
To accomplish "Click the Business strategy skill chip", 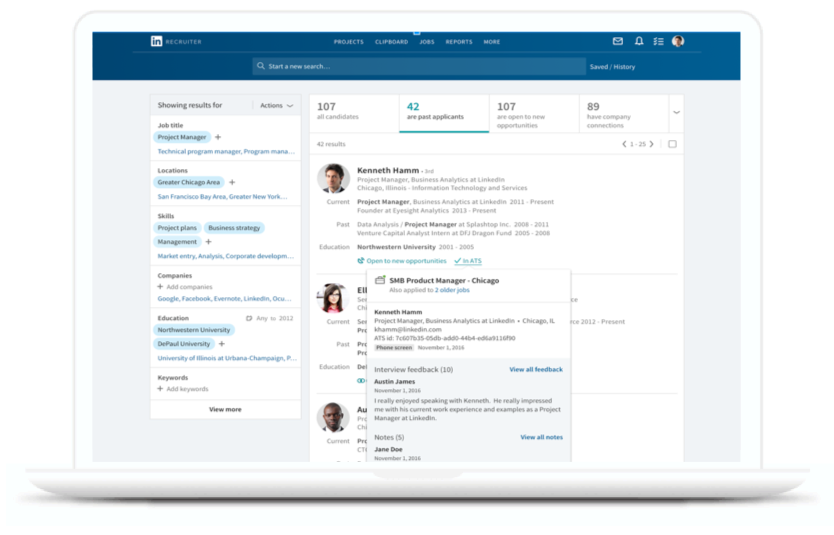I will coord(234,228).
